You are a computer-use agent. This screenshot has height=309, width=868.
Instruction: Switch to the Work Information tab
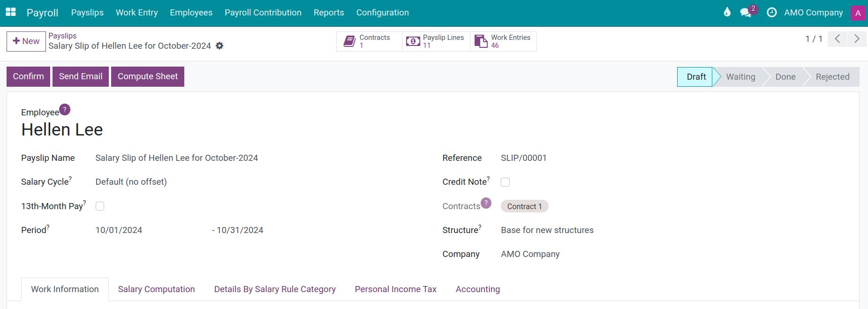(x=65, y=289)
